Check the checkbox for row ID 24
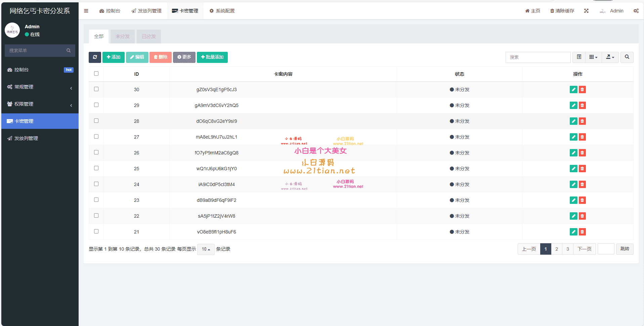The width and height of the screenshot is (644, 326). click(x=96, y=184)
